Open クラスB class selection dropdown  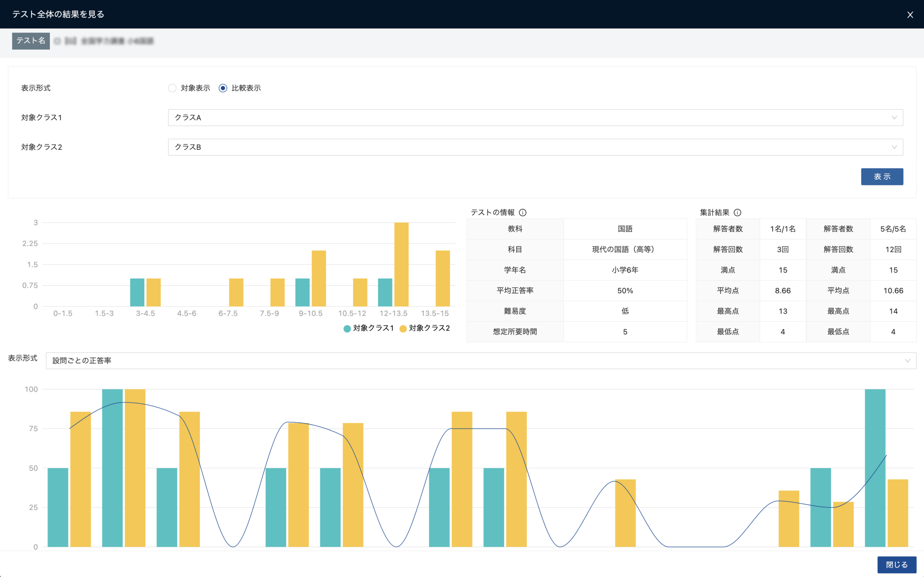click(x=534, y=147)
